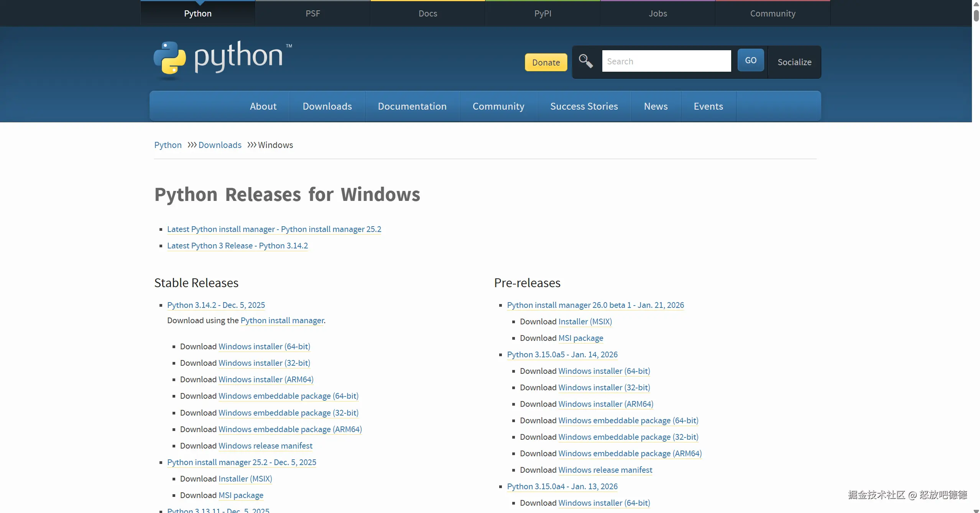This screenshot has height=513, width=980.
Task: Open Latest Python install manager 25.2 link
Action: click(274, 229)
